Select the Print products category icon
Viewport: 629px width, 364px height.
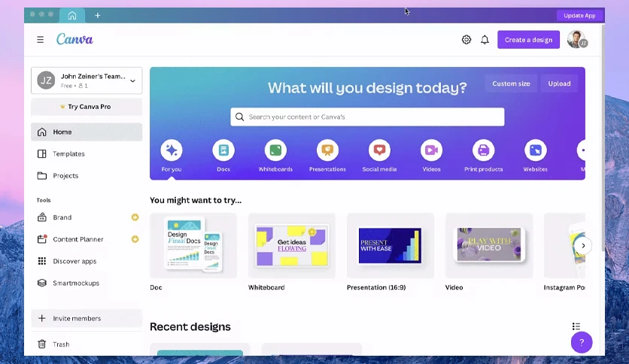tap(483, 150)
